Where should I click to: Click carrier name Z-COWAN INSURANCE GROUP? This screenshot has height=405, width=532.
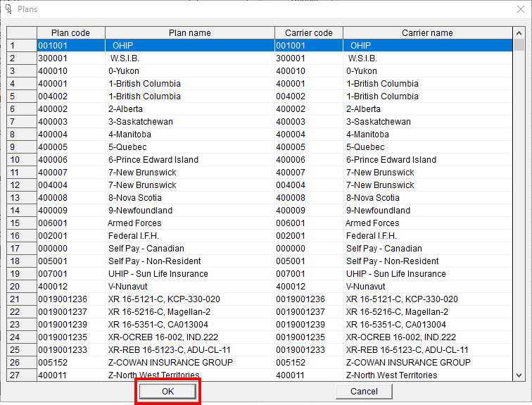coord(428,363)
